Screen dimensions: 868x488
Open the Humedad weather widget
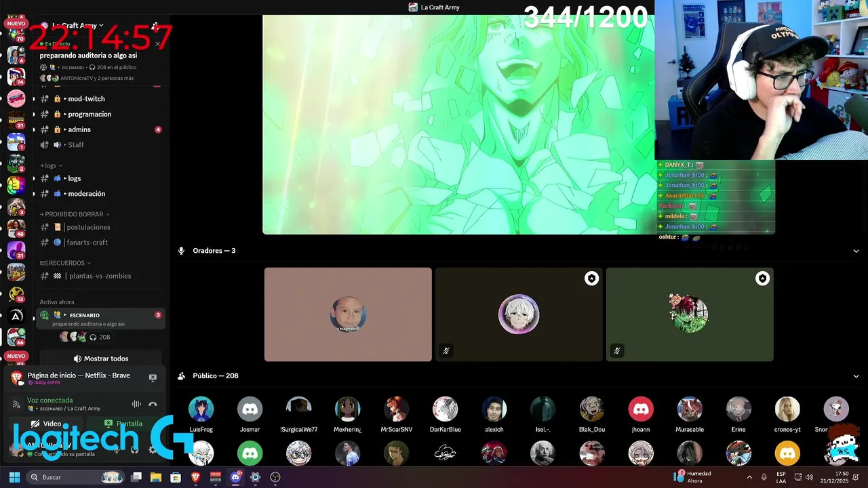(692, 477)
